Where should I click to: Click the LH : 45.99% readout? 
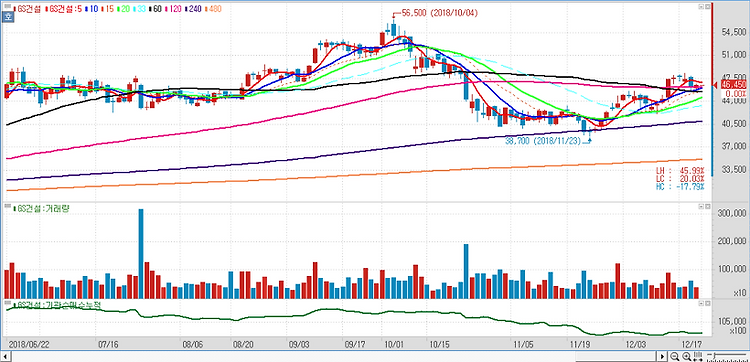point(680,170)
